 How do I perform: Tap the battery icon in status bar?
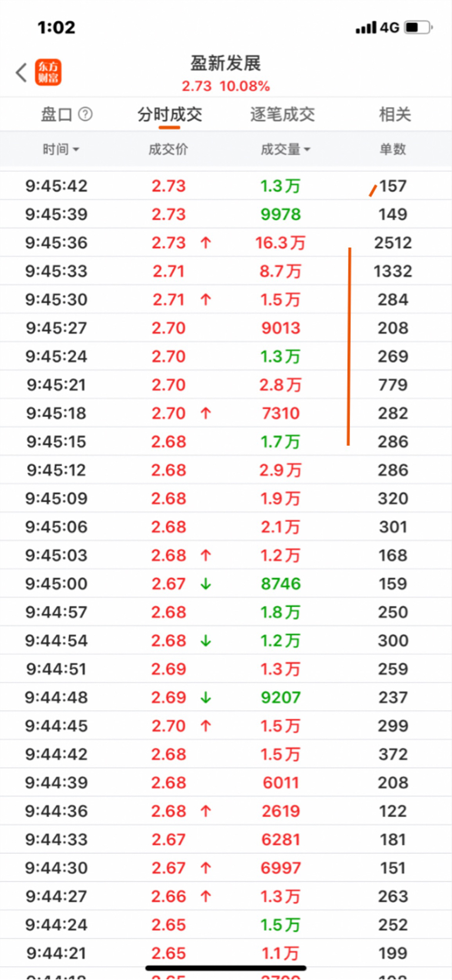point(418,28)
